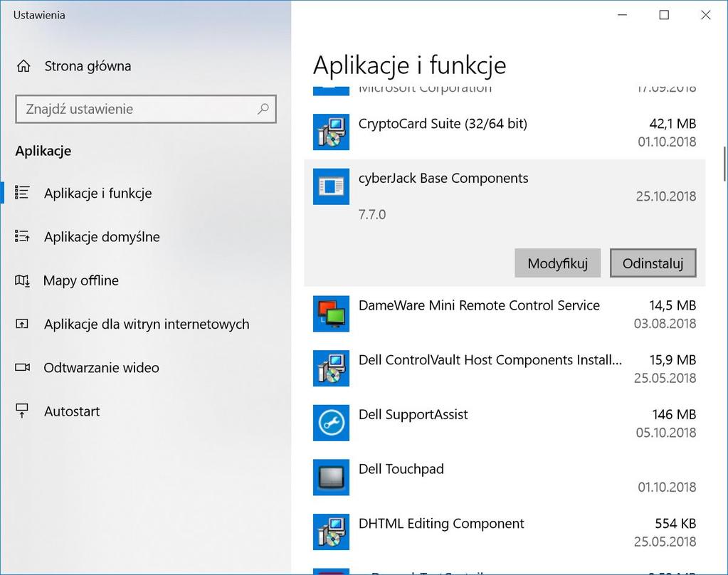This screenshot has height=575, width=728.
Task: Click the 03.08.2018 install date
Action: [x=665, y=323]
